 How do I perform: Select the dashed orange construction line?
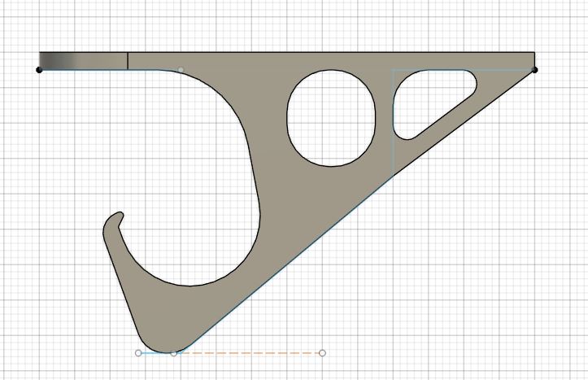click(x=251, y=353)
